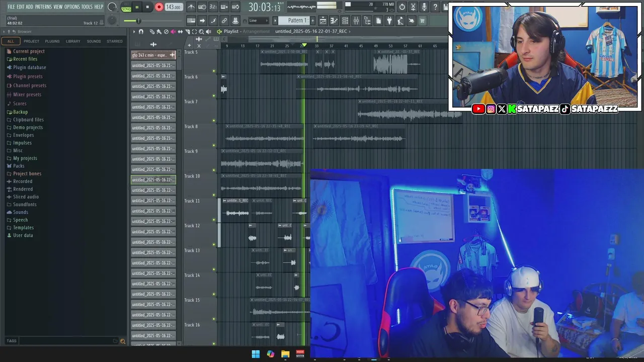Select the playlist delete tool
644x362 pixels.
pos(166,32)
